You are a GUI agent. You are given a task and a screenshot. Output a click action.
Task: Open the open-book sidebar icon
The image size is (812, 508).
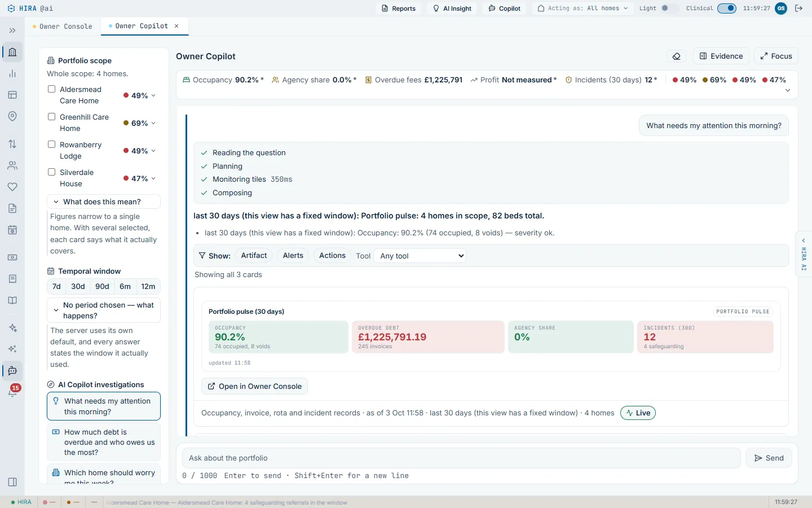click(12, 300)
